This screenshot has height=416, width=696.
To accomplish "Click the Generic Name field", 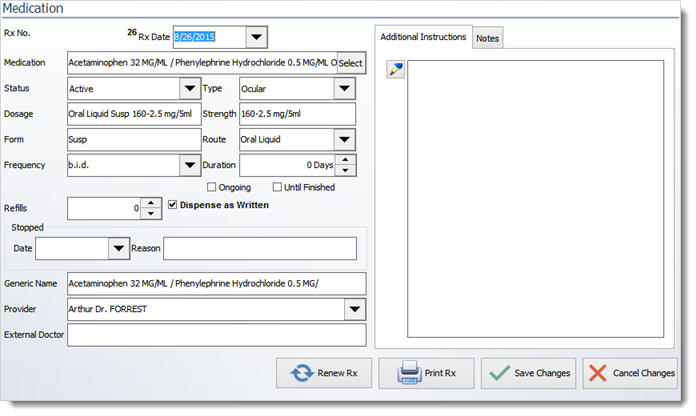I will tap(217, 284).
